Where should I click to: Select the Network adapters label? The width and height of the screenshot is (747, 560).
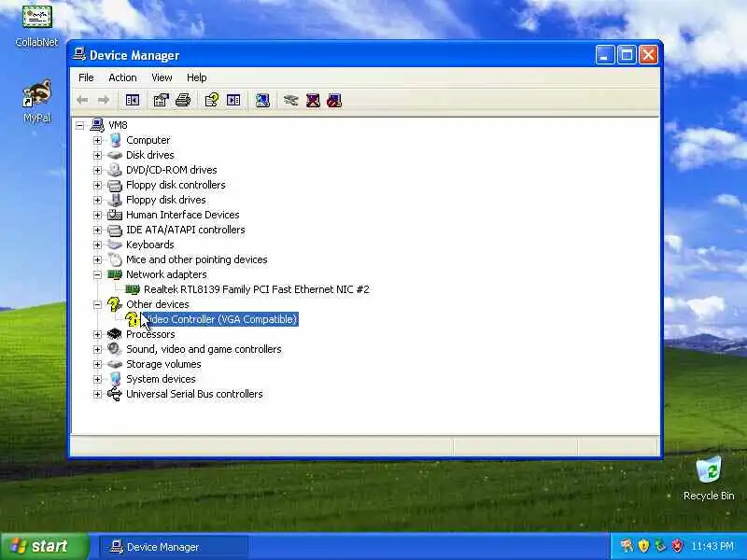166,274
